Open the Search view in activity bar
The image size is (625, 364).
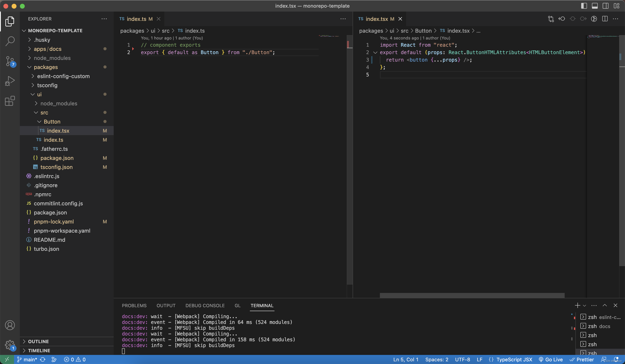coord(10,41)
